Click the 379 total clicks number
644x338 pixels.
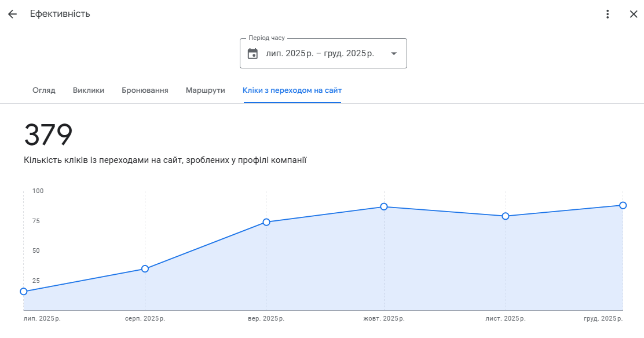pyautogui.click(x=48, y=135)
